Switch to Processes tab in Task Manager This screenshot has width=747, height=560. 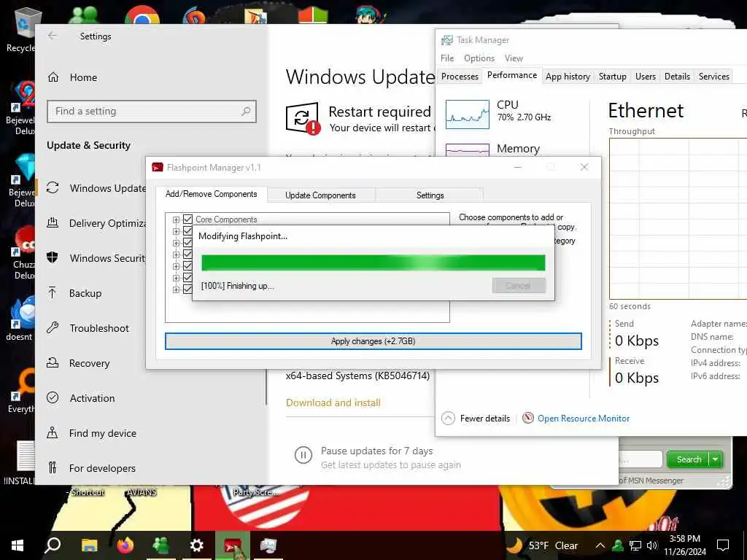(x=460, y=76)
